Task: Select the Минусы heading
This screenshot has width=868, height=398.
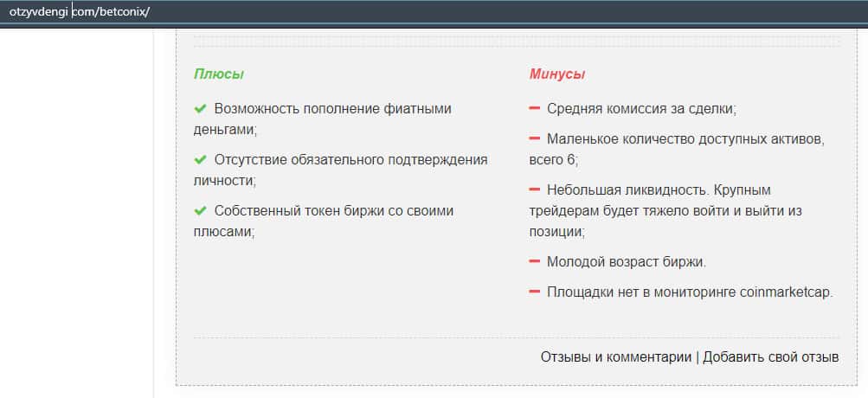Action: pyautogui.click(x=557, y=74)
